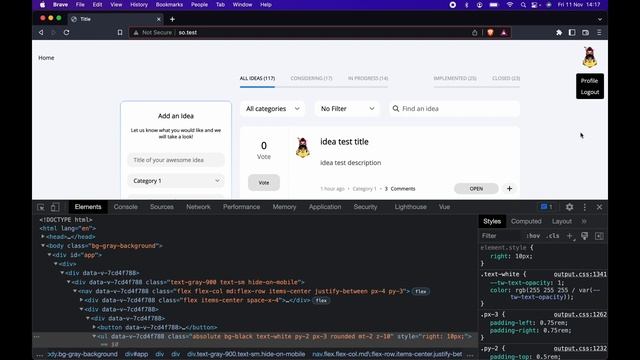Open the extensions puzzle icon
This screenshot has height=360, width=640.
[559, 32]
